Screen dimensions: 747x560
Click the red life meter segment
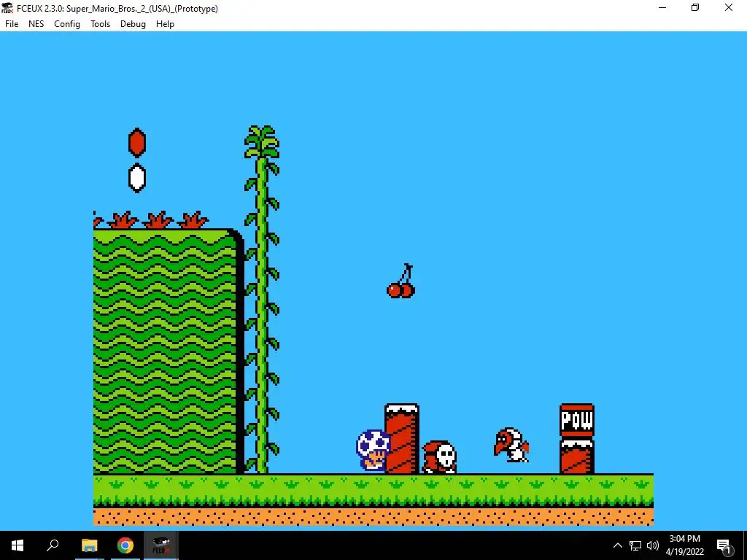tap(137, 142)
